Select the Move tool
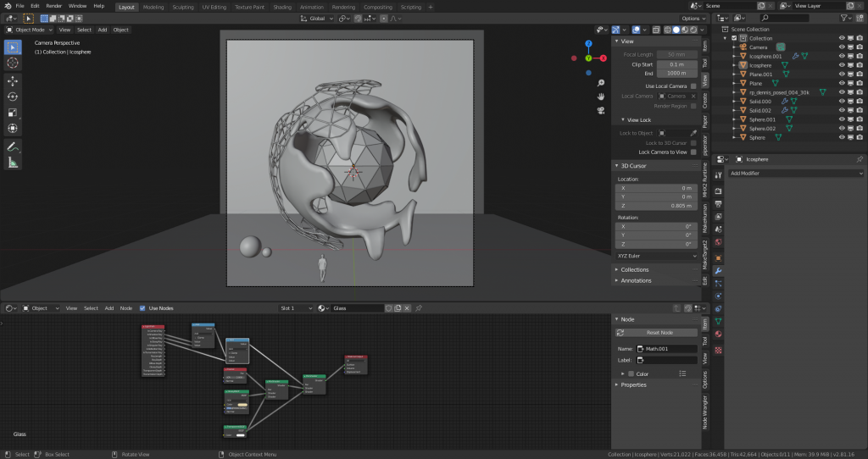 coord(12,80)
